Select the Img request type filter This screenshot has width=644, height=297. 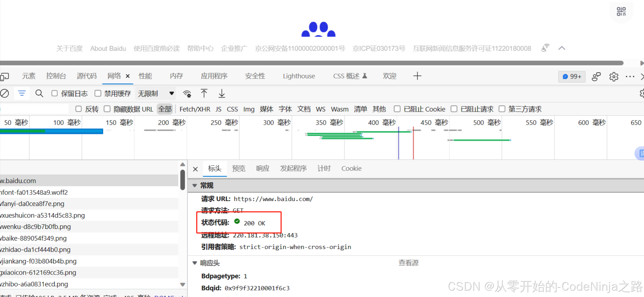[x=249, y=109]
